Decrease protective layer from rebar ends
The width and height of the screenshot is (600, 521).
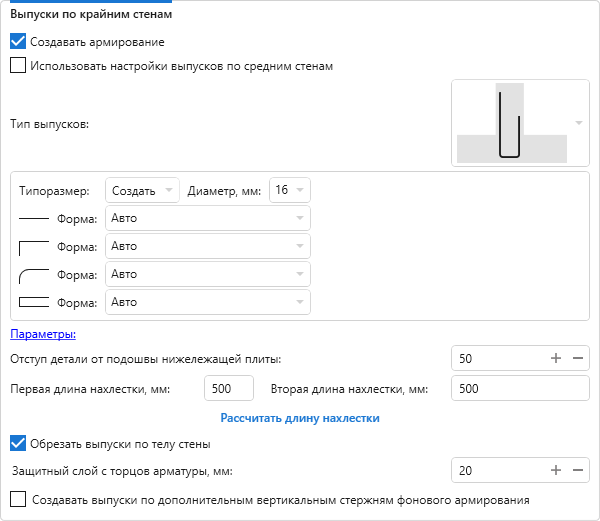578,469
